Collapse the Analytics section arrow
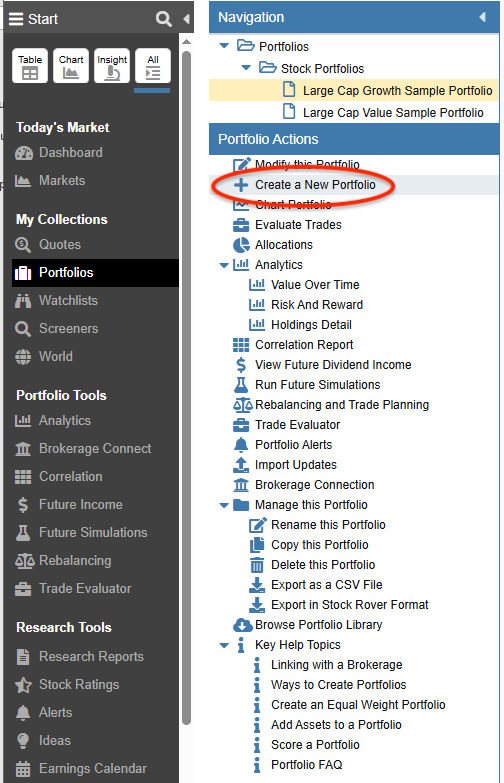Screen dimensions: 504x783 224,265
